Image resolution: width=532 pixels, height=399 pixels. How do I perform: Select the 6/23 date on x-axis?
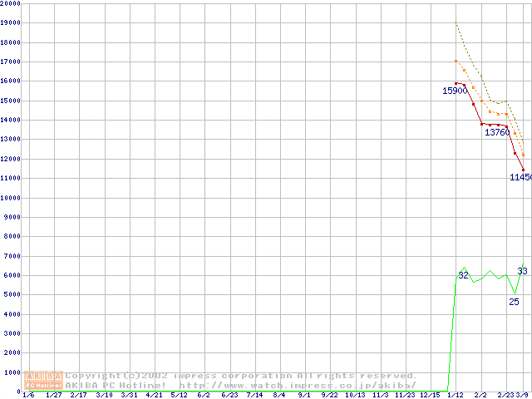[x=229, y=395]
